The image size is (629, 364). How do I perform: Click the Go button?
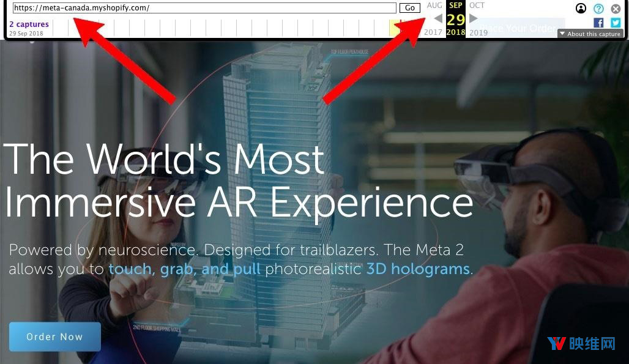pyautogui.click(x=409, y=7)
